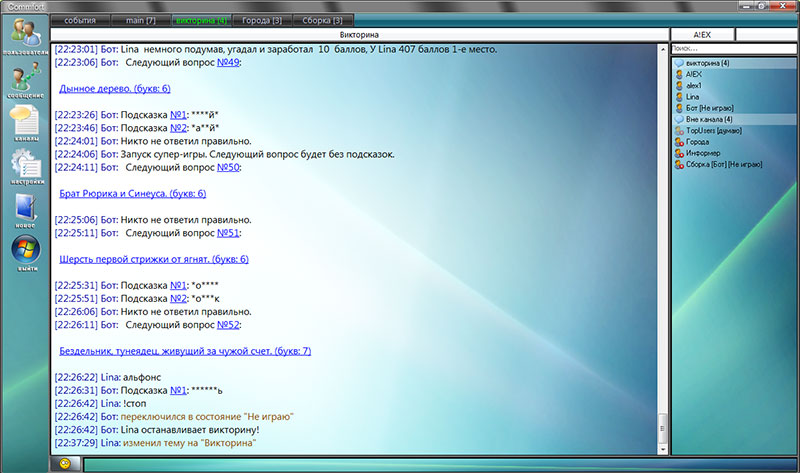
Task: Open the Города [3] channel tab
Action: pos(263,20)
